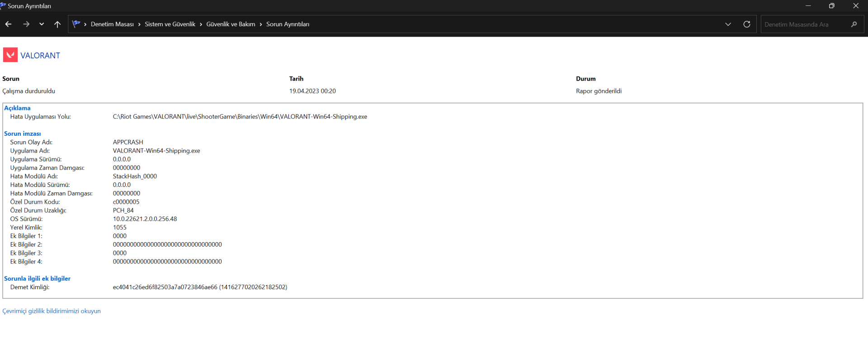The width and height of the screenshot is (868, 339).
Task: Click the Ek Bilgiler 4 label
Action: point(26,262)
